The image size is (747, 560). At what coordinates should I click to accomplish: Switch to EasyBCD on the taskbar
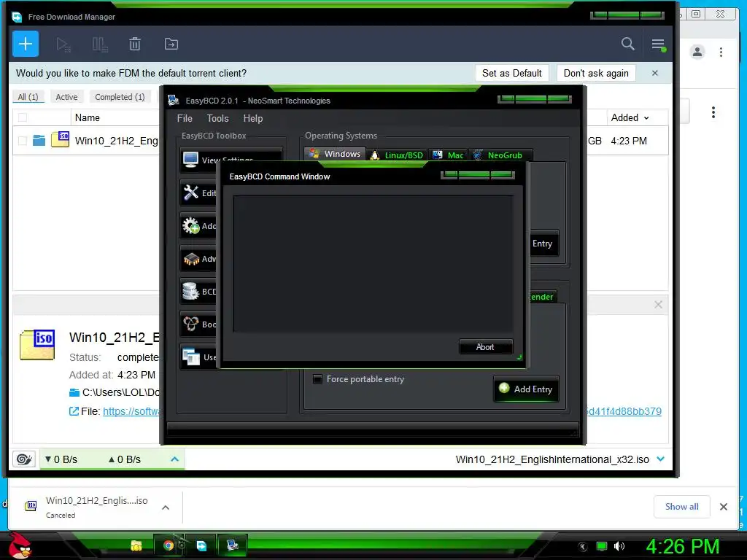click(233, 545)
